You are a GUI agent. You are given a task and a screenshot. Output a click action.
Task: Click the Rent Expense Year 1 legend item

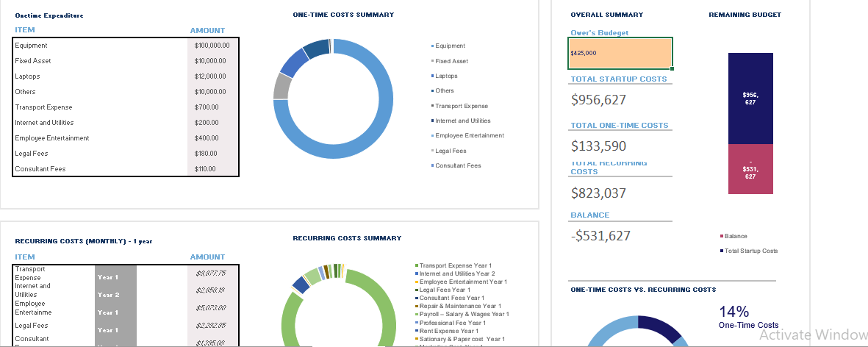[451, 331]
